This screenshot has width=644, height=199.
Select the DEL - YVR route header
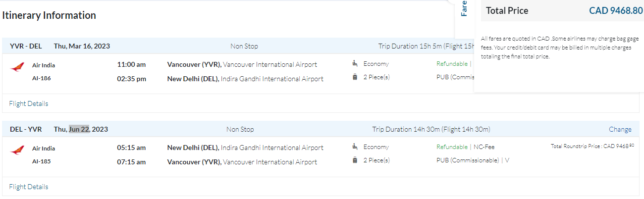26,129
